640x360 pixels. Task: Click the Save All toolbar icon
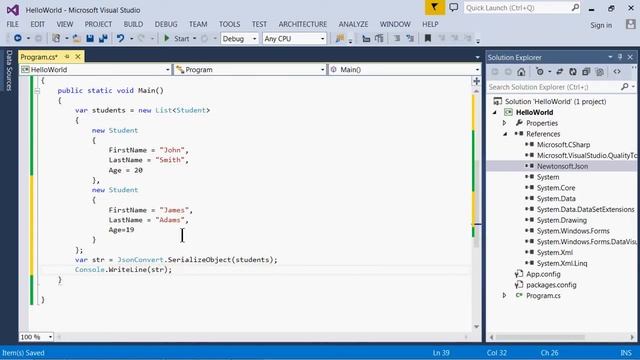coord(103,38)
